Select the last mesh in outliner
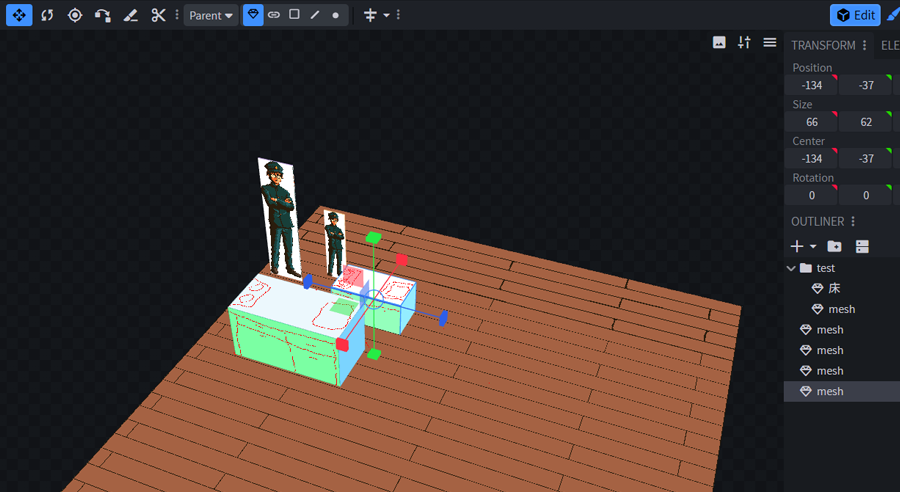This screenshot has height=492, width=900. click(829, 391)
